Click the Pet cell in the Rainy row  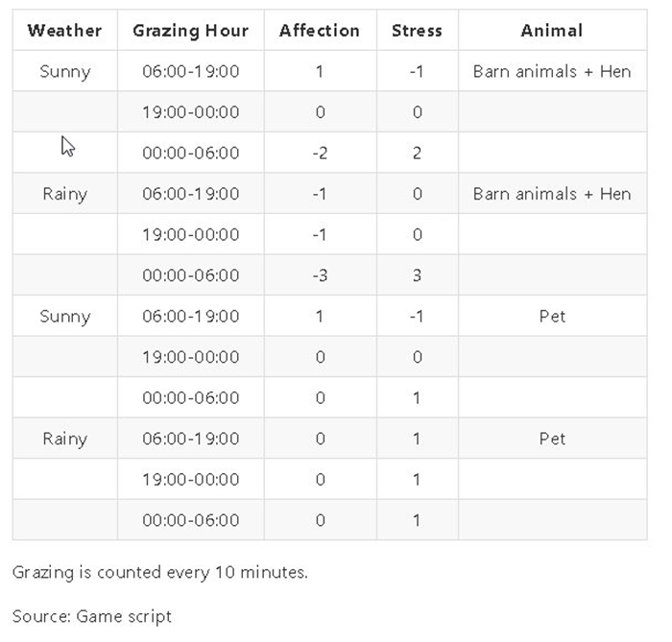click(552, 439)
